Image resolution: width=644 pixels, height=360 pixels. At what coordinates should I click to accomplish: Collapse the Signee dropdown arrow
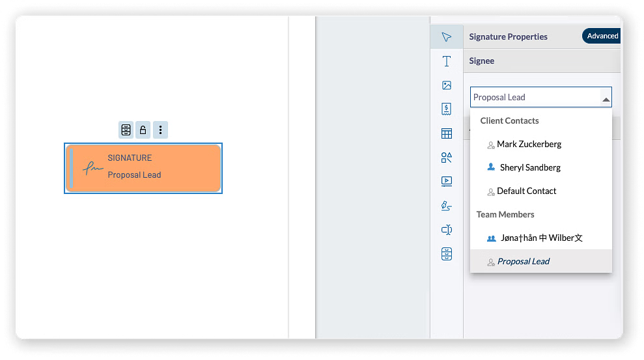click(606, 100)
